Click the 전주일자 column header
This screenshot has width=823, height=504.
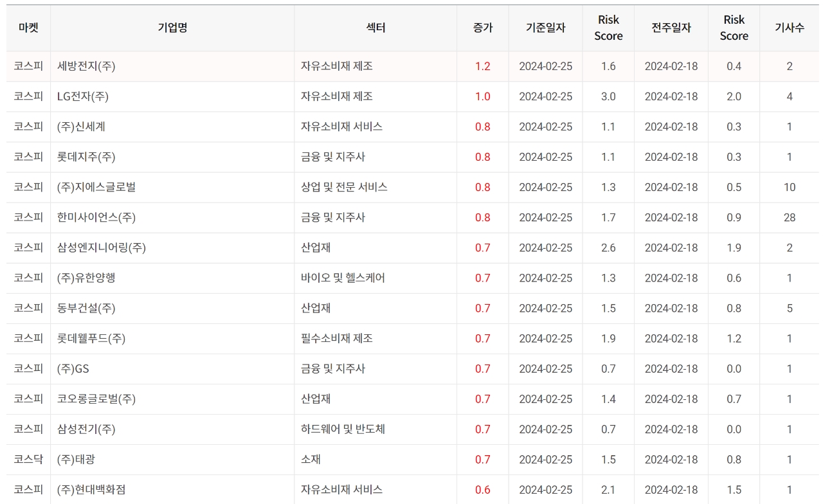[671, 28]
